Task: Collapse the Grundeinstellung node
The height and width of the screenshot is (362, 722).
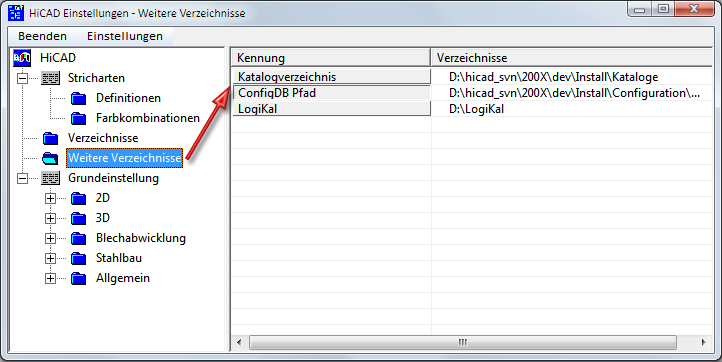Action: tap(22, 178)
